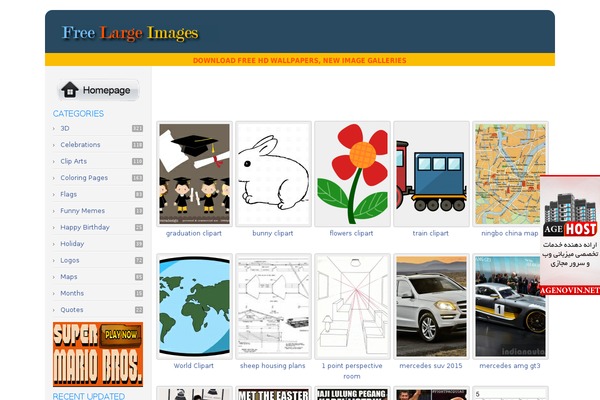Click the Celebrations category count badge
600x400 pixels.
[137, 145]
